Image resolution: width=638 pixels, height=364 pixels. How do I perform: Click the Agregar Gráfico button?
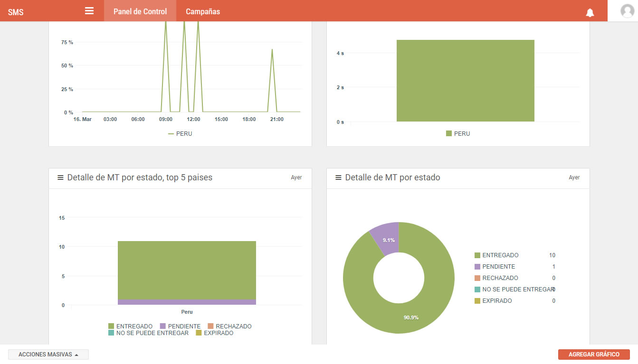594,355
